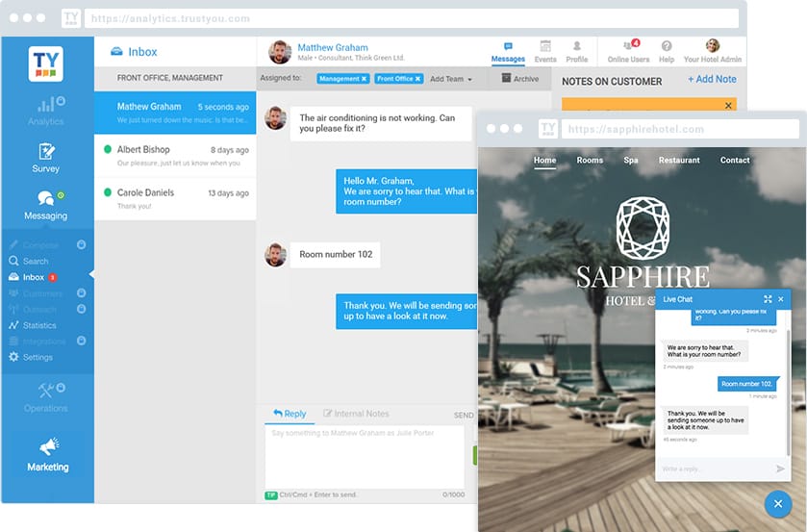807x532 pixels.
Task: Remove the Front Office team tag
Action: (x=418, y=79)
